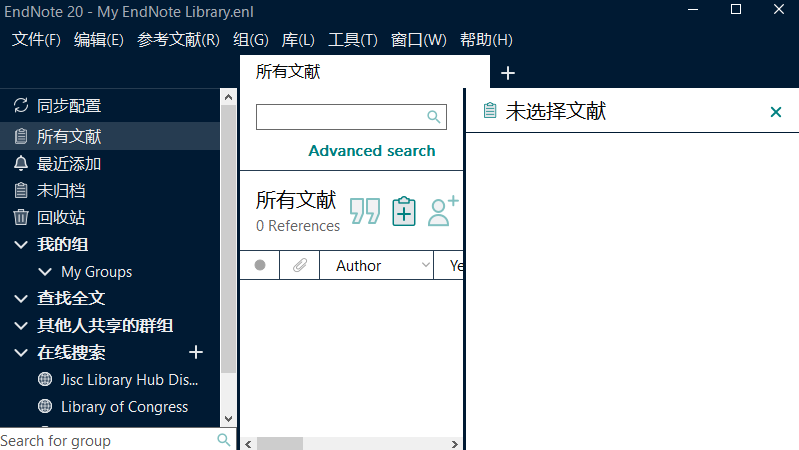Click the clipboard icon beside 未归档
The image size is (799, 450).
(21, 190)
